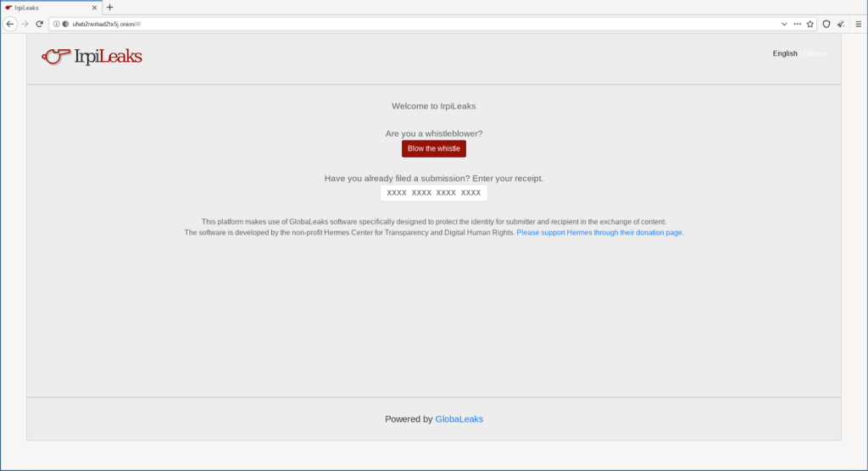Image resolution: width=868 pixels, height=471 pixels.
Task: Select the IrpiLeaks browser tab
Action: tap(51, 8)
